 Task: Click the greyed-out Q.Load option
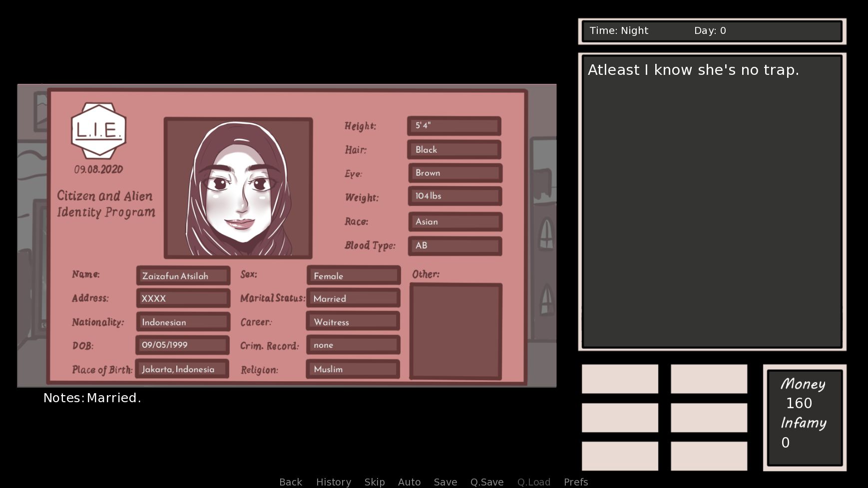[x=533, y=482]
